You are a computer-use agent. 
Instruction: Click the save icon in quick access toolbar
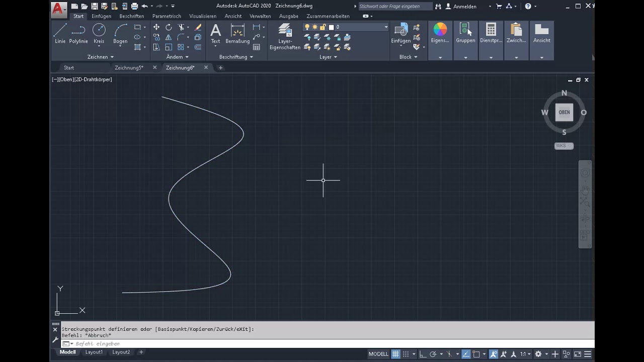[x=94, y=6]
